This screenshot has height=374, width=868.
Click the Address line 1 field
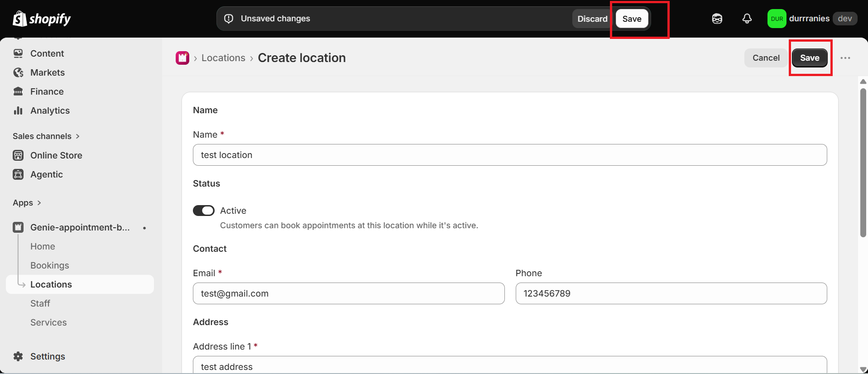510,365
